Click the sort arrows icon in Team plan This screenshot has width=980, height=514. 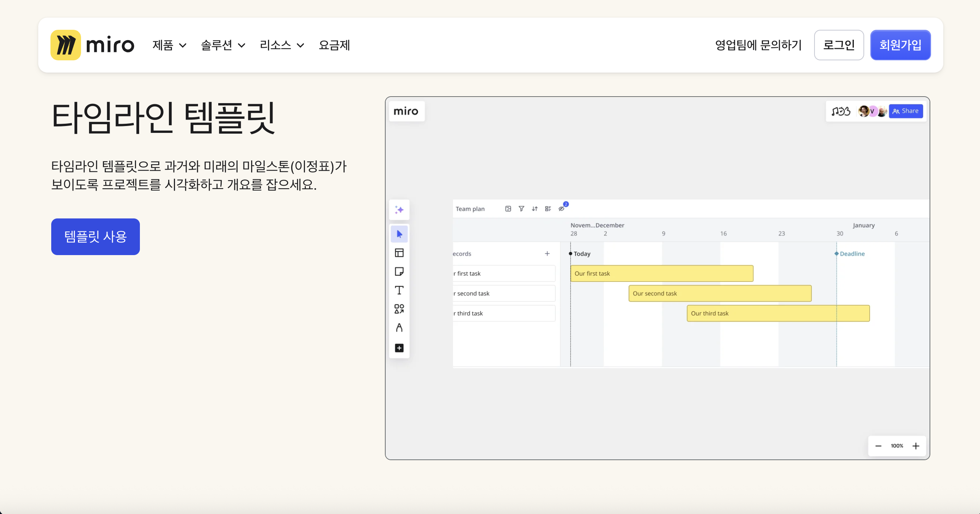pyautogui.click(x=535, y=209)
